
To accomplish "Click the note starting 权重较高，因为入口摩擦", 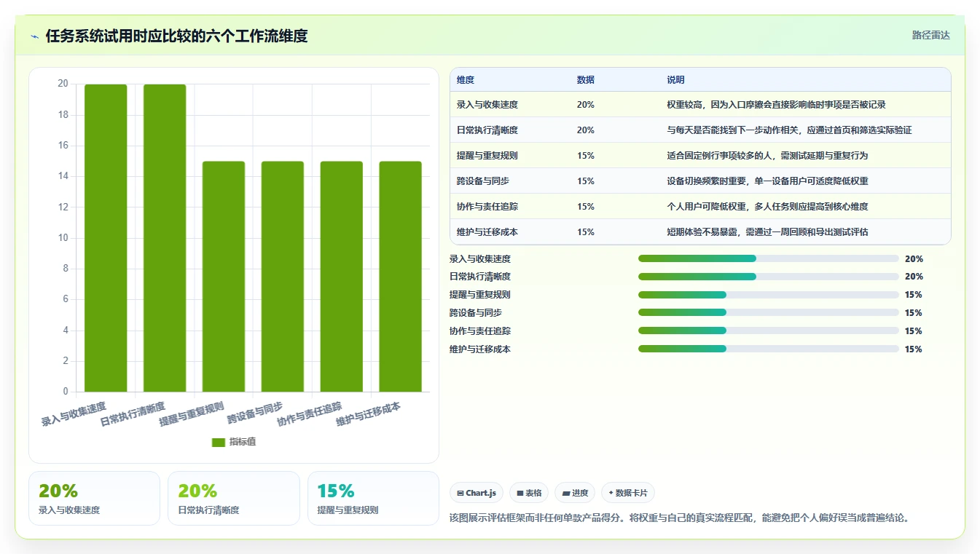I will coord(776,105).
